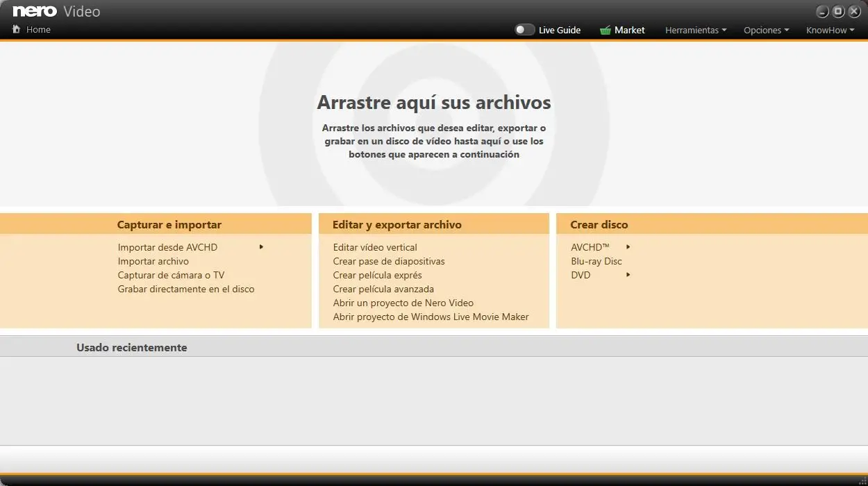Click Abrir proyecto de Windows Live Movie Maker
The height and width of the screenshot is (486, 868).
click(x=431, y=317)
